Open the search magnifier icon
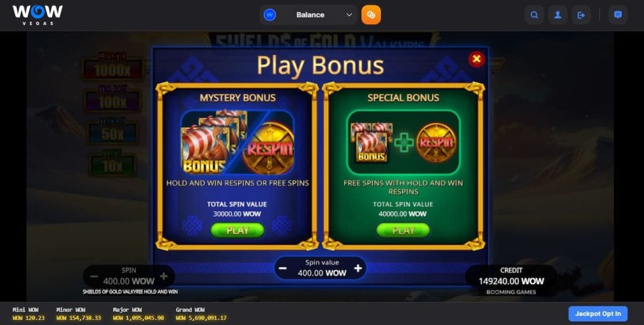 (x=535, y=15)
